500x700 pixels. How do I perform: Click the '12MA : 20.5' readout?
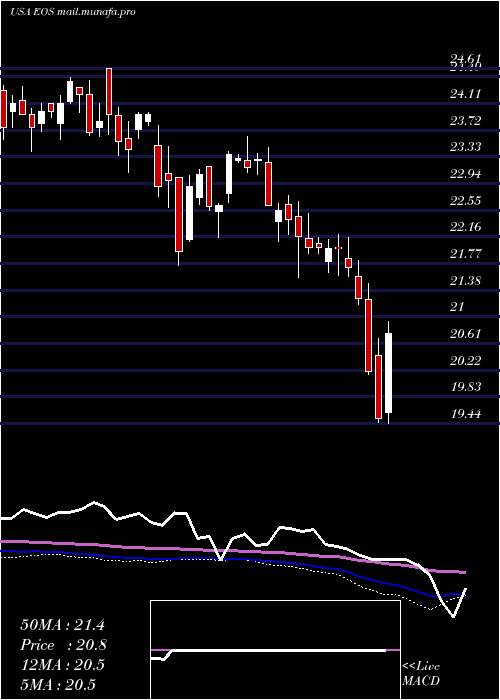click(62, 665)
